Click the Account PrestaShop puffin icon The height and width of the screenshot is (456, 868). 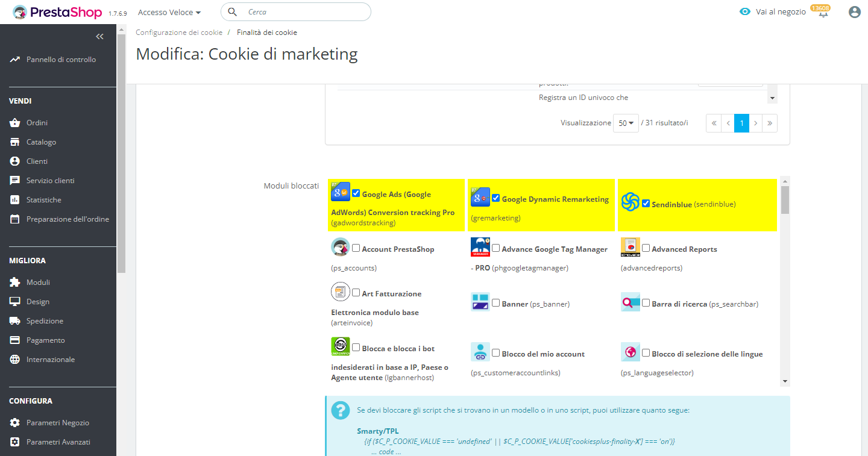(x=341, y=247)
